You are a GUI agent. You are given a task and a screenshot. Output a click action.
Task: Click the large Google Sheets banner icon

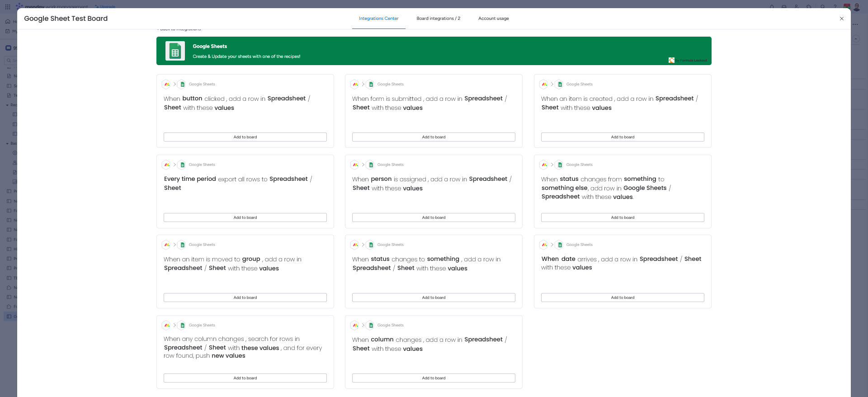click(175, 51)
